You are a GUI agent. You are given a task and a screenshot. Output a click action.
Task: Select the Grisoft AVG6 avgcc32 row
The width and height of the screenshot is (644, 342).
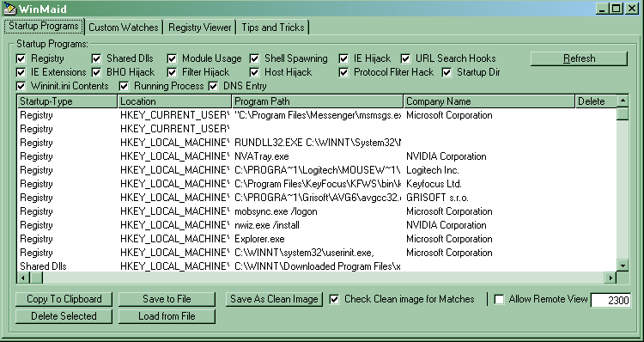tap(317, 198)
